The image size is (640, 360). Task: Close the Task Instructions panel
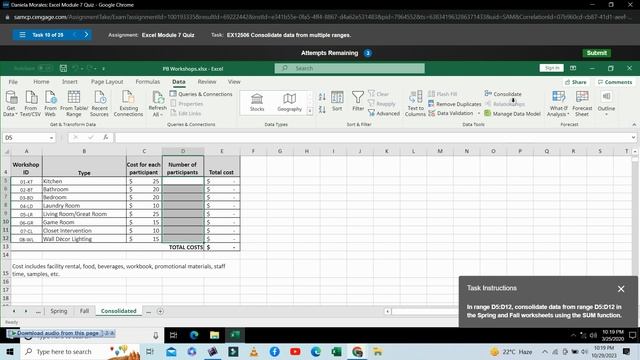pos(621,289)
